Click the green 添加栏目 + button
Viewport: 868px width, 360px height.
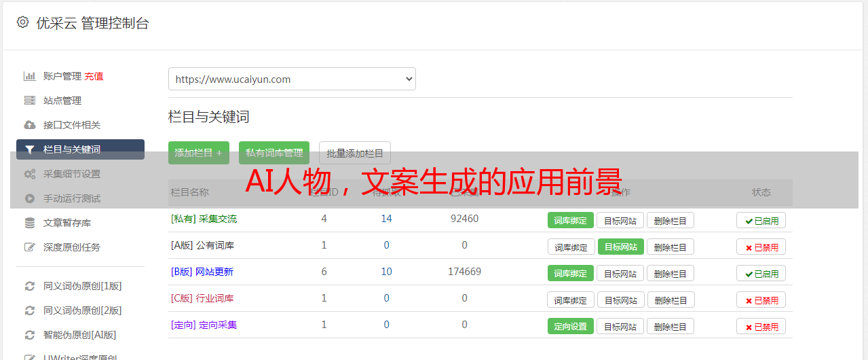199,153
